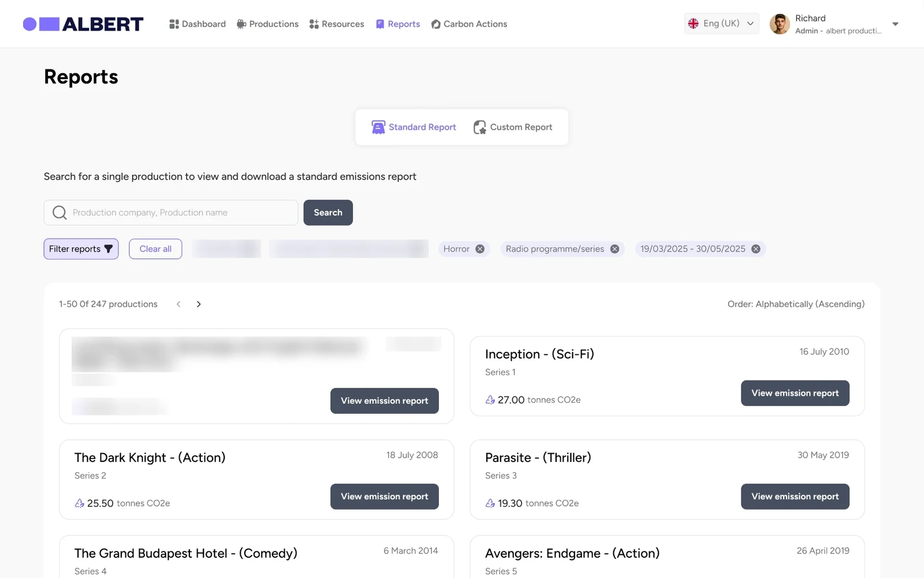Click the Dashboard grid icon
This screenshot has height=578, width=924.
pos(174,24)
